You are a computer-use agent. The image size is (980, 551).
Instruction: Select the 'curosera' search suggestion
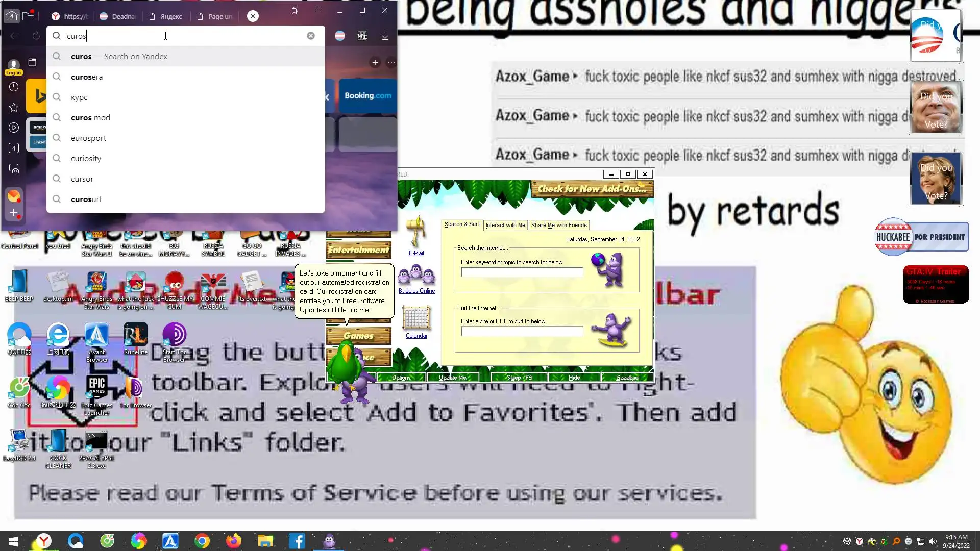click(x=87, y=77)
